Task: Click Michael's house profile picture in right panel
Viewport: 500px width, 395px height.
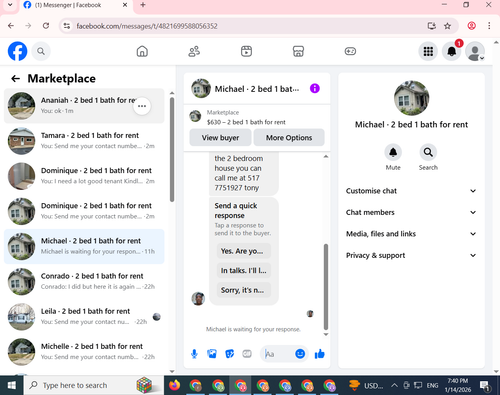Action: tap(411, 98)
